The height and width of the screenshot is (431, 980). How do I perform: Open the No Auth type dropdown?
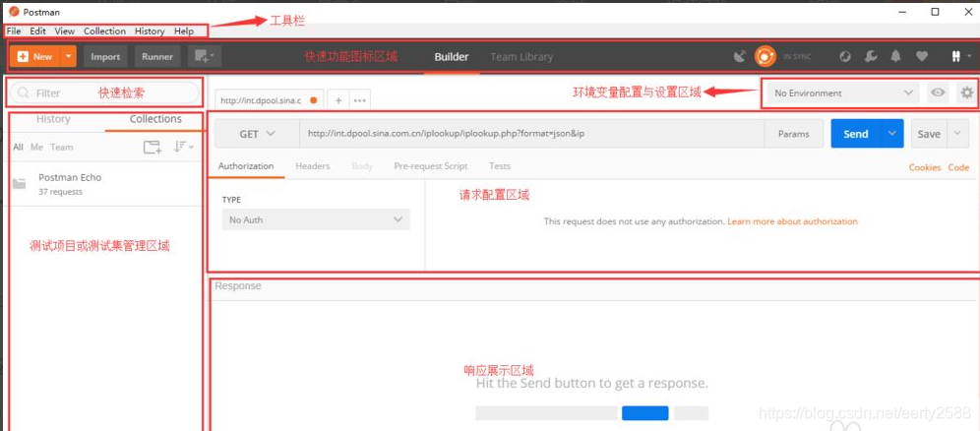coord(316,219)
